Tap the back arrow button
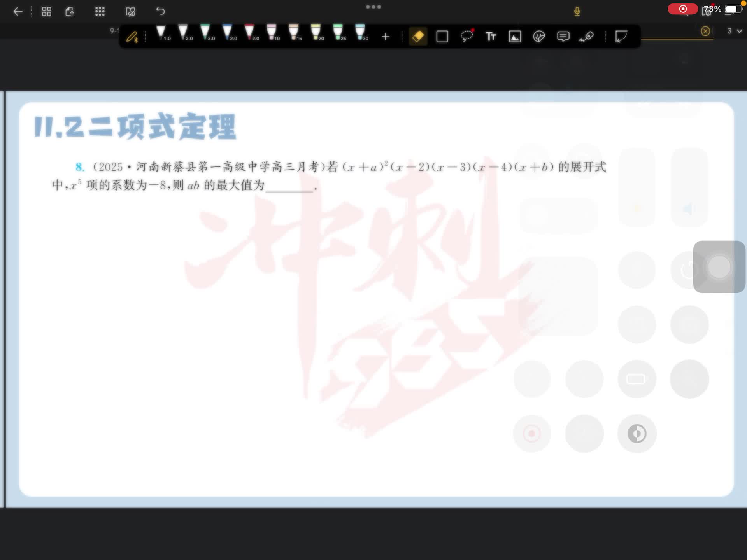 point(18,12)
